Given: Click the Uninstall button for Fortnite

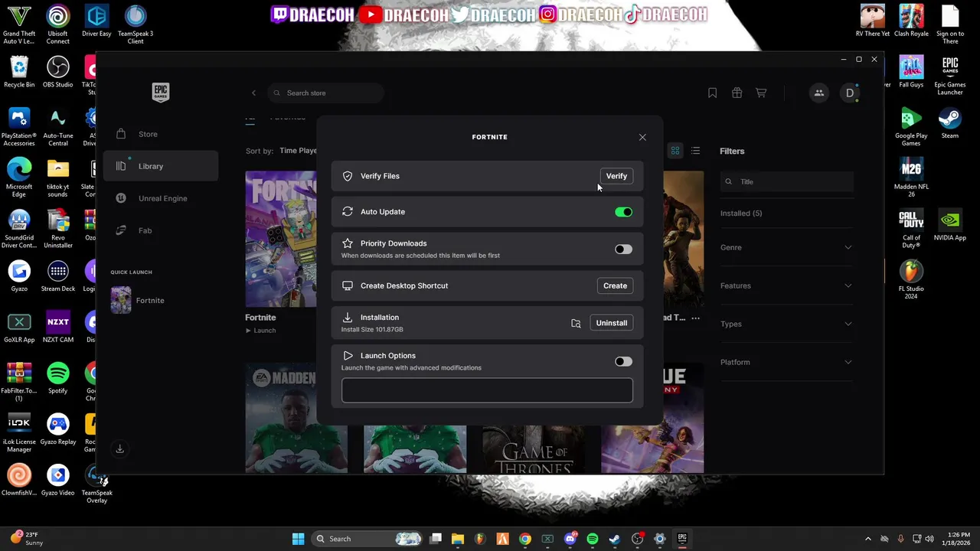Looking at the screenshot, I should 611,323.
